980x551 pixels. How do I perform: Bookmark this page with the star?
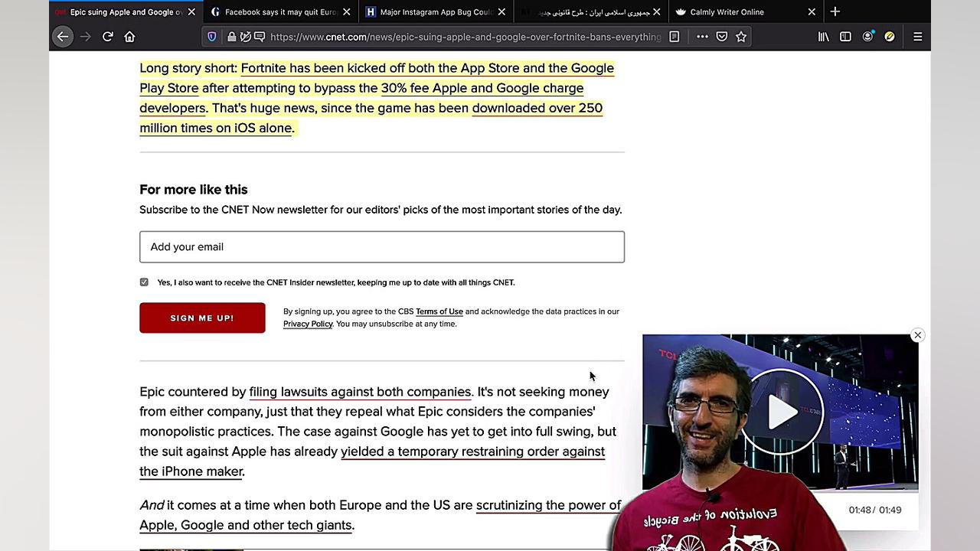741,37
